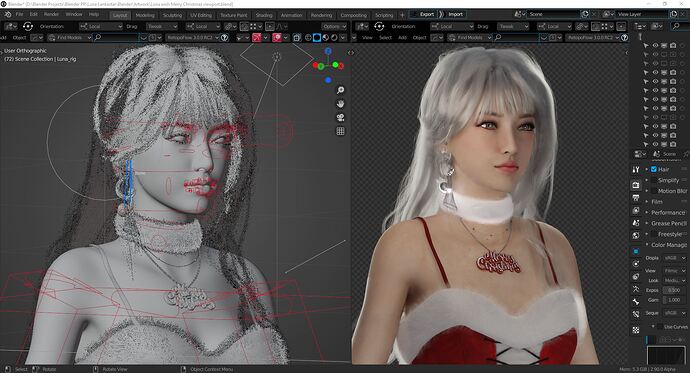Open the Display Device sRGB dropdown

(675, 258)
